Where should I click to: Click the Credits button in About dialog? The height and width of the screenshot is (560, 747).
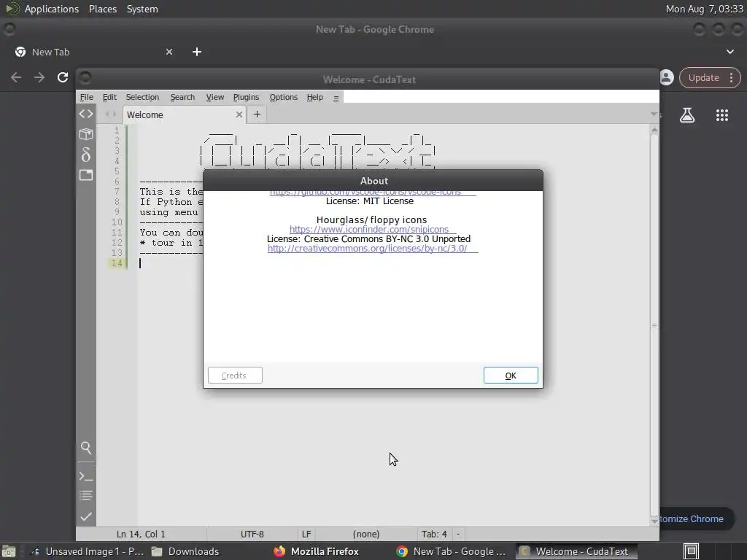[x=235, y=376]
